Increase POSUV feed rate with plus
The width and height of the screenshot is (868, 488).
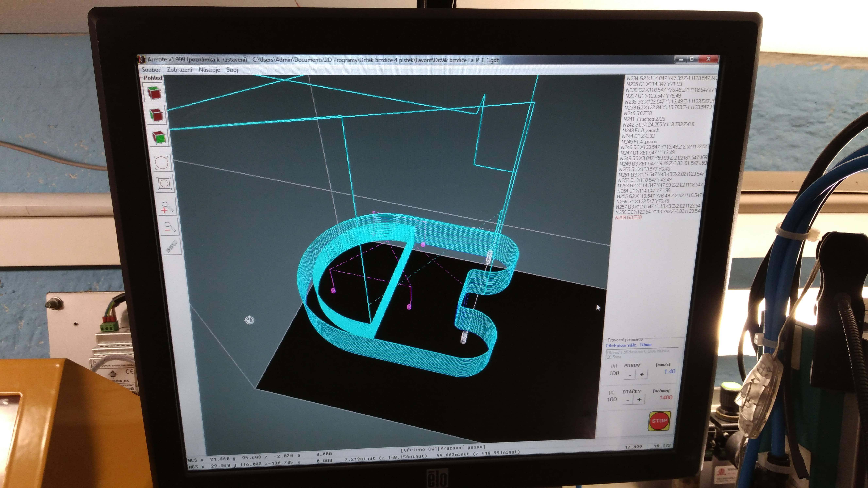642,374
